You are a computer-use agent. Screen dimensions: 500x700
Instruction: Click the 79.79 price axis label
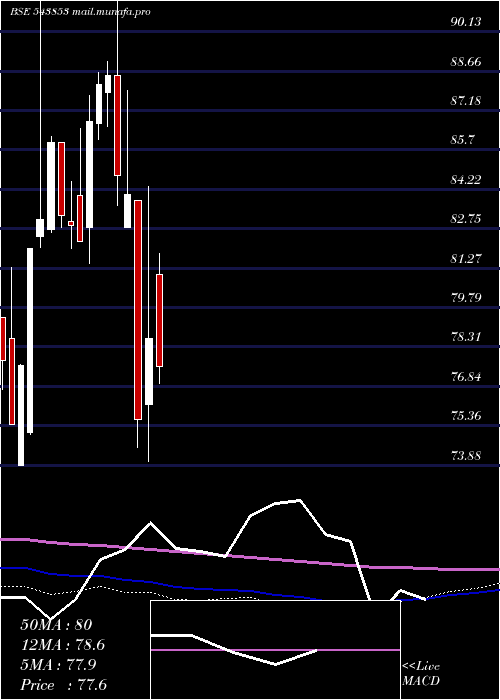[466, 297]
